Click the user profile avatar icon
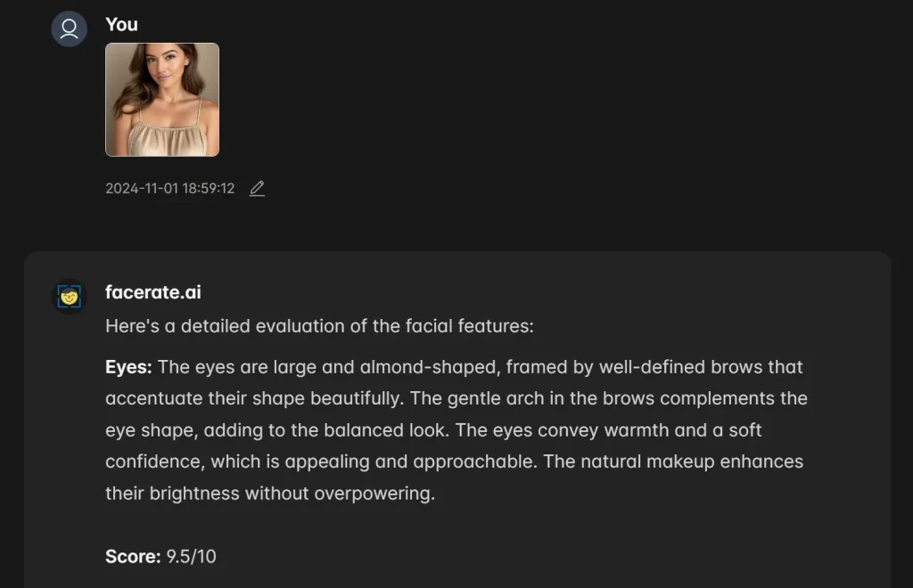This screenshot has width=913, height=588. (x=69, y=29)
